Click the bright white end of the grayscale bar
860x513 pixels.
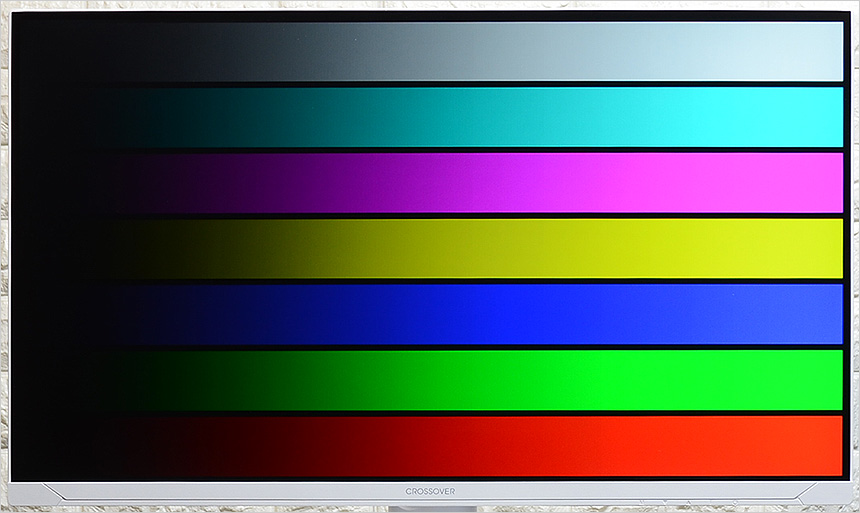pyautogui.click(x=800, y=52)
